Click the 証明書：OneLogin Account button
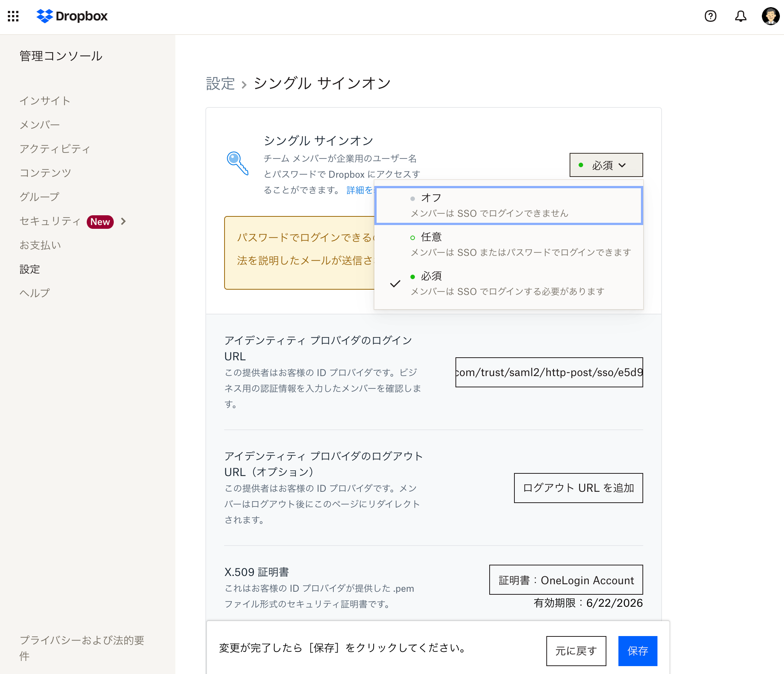This screenshot has height=674, width=784. pyautogui.click(x=566, y=580)
